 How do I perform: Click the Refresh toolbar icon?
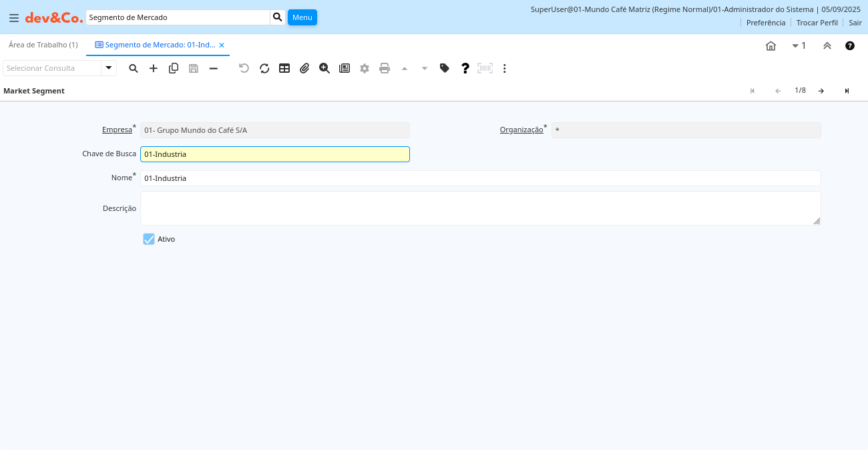pyautogui.click(x=264, y=68)
